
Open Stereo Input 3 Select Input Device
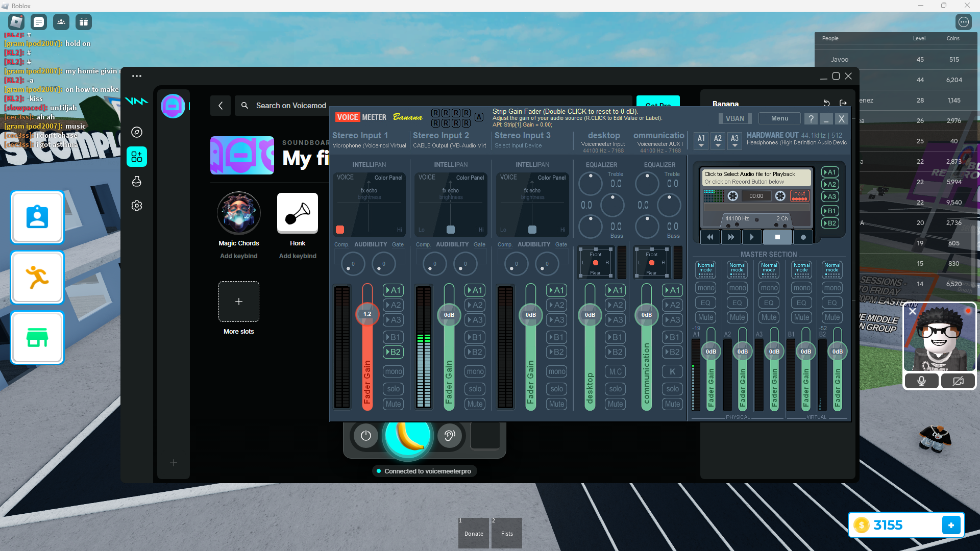[518, 146]
